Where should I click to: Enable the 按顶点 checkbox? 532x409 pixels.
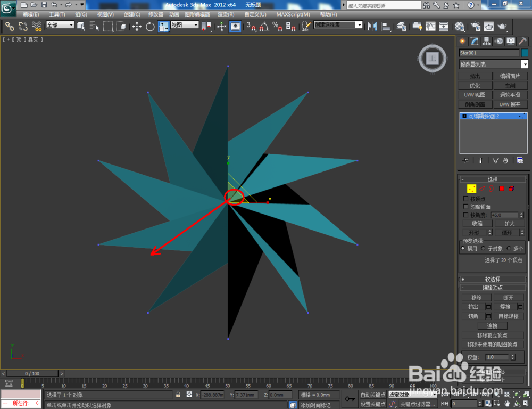pyautogui.click(x=465, y=199)
